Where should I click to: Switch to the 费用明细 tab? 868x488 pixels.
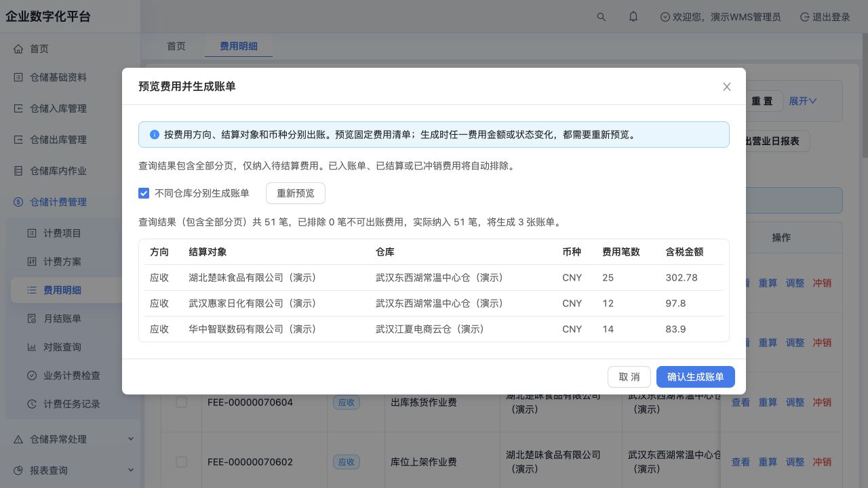239,46
